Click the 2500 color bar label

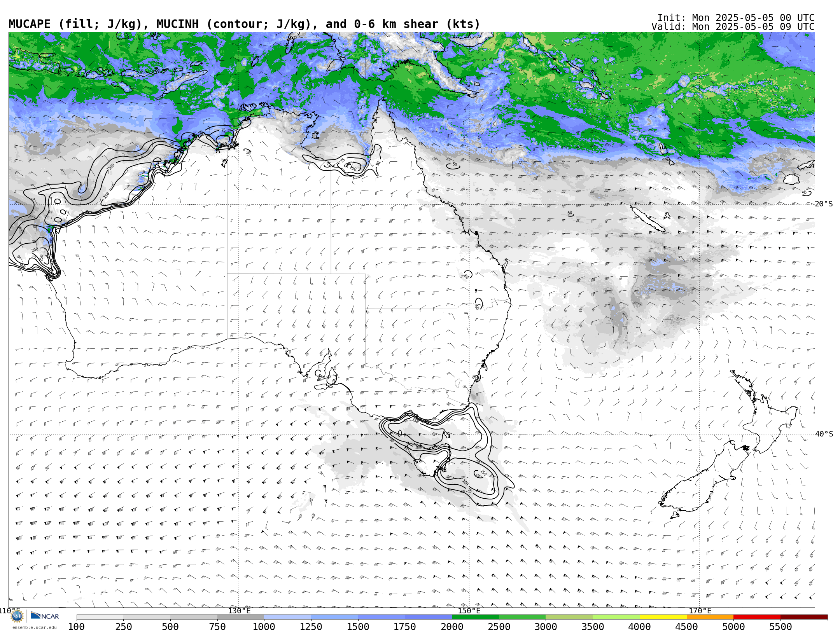pyautogui.click(x=499, y=627)
